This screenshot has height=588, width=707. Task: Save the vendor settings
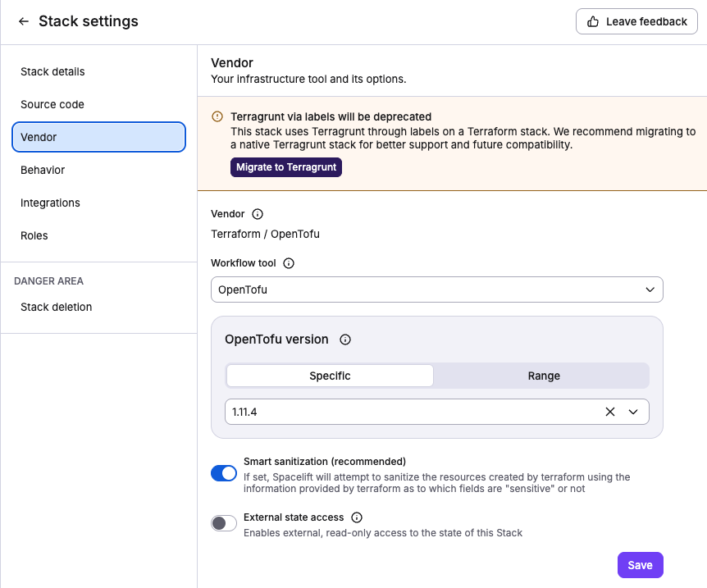tap(640, 565)
